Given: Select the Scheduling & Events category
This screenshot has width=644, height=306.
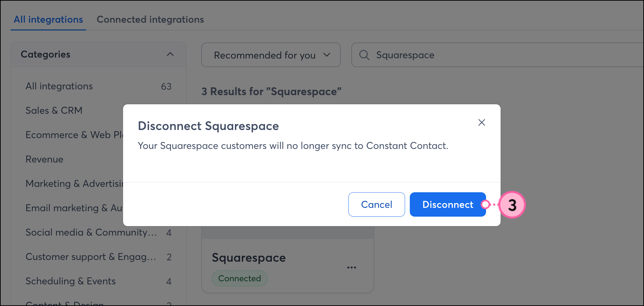Looking at the screenshot, I should coord(71,281).
